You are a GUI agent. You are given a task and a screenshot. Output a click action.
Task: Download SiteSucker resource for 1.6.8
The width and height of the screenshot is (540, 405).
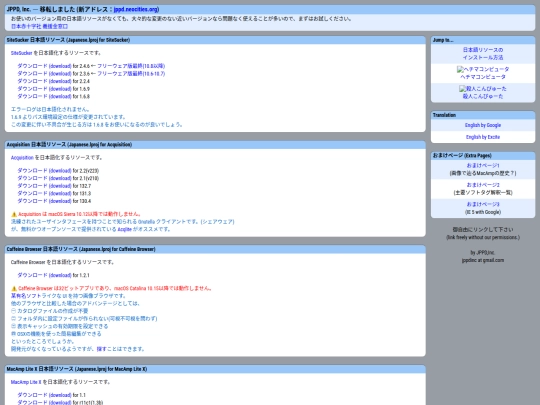(x=44, y=96)
